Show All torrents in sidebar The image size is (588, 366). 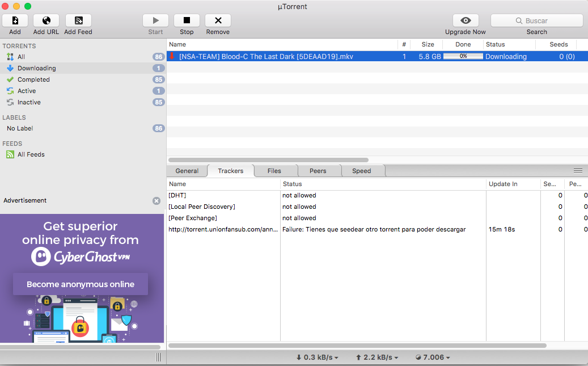coord(83,57)
